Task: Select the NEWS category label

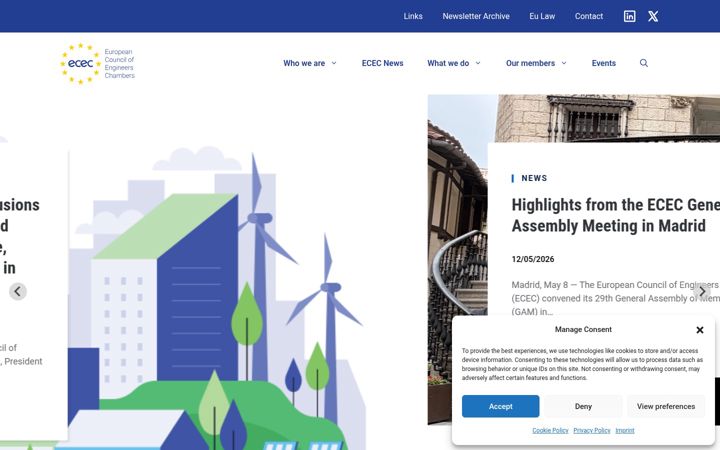Action: [534, 178]
